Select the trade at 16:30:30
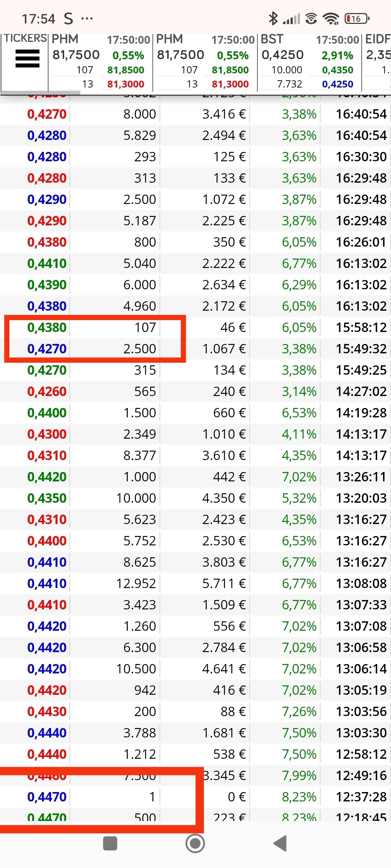 pos(195,157)
